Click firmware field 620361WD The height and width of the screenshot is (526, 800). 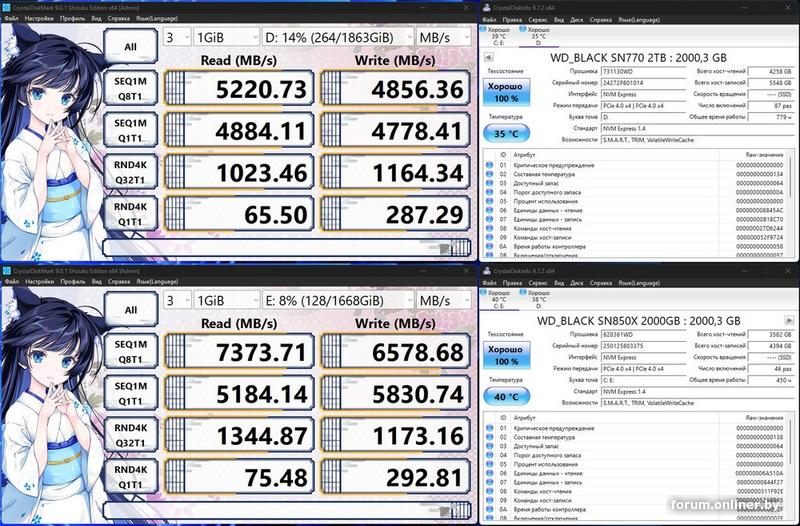tap(643, 334)
